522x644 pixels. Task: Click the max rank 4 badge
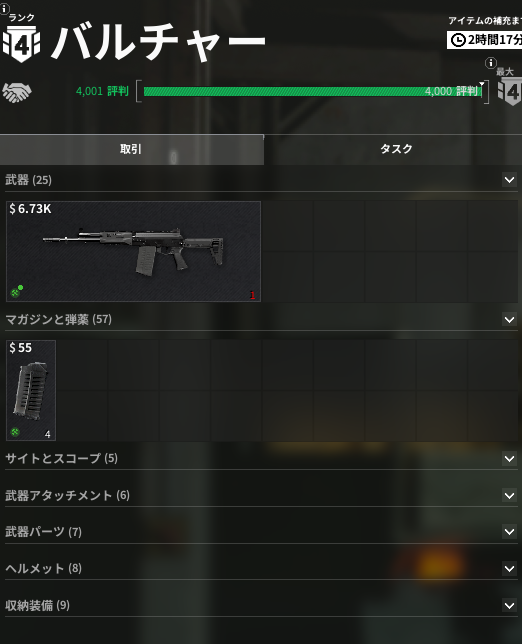tap(510, 92)
